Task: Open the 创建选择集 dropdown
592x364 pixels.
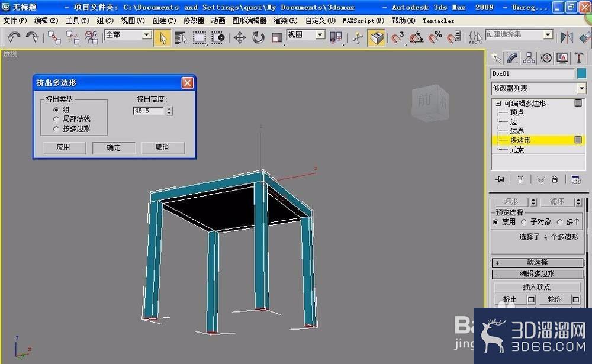Action: (x=548, y=35)
